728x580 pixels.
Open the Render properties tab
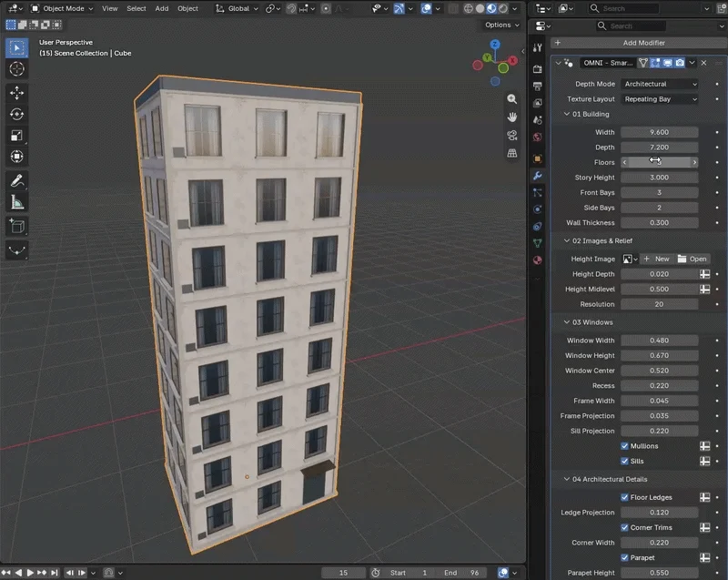point(538,69)
